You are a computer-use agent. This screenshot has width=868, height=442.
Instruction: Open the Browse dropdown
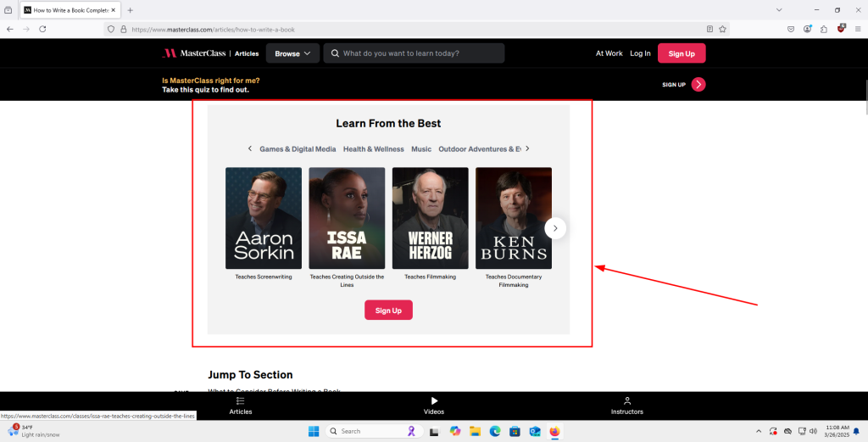tap(292, 53)
